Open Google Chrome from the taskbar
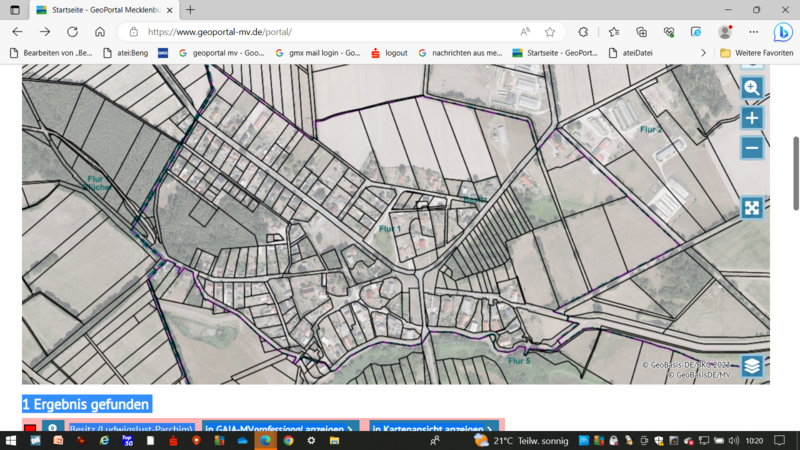This screenshot has width=800, height=450. click(289, 441)
